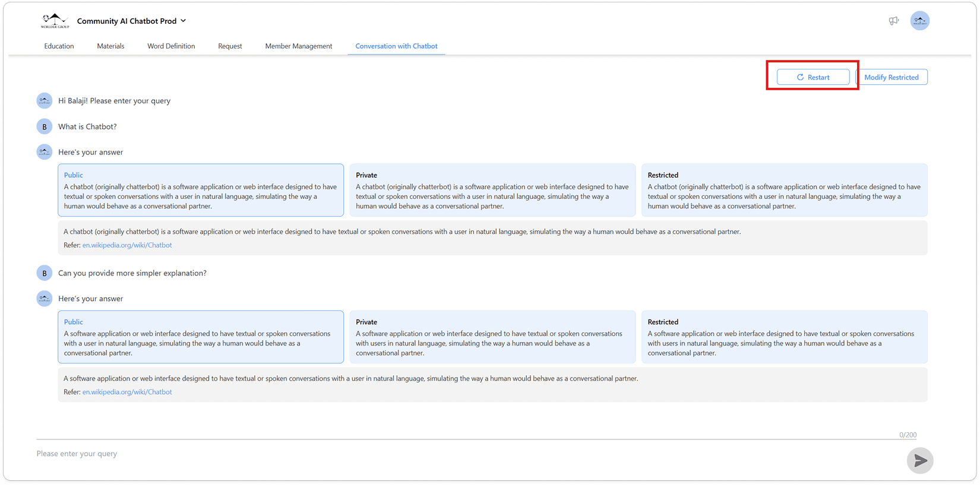This screenshot has width=980, height=485.
Task: Focus the 'Please enter your query' input field
Action: pyautogui.click(x=463, y=454)
